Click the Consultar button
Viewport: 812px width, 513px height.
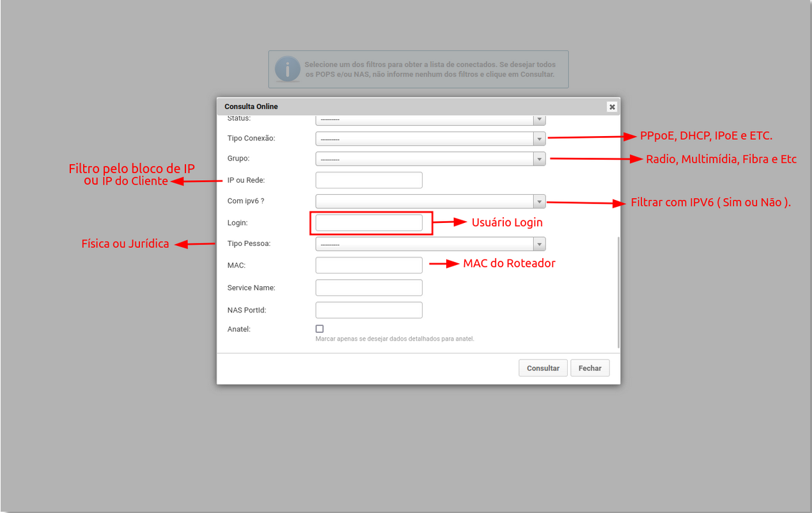click(543, 368)
